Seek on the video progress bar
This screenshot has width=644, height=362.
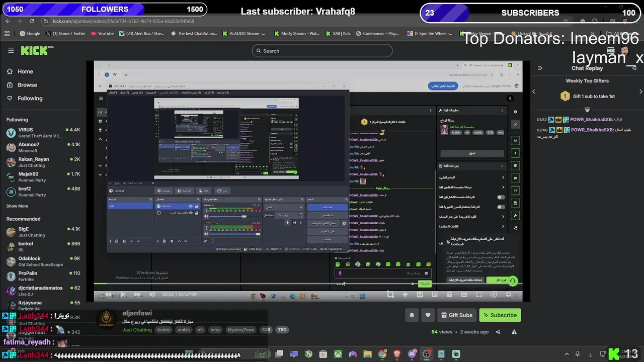(308, 284)
